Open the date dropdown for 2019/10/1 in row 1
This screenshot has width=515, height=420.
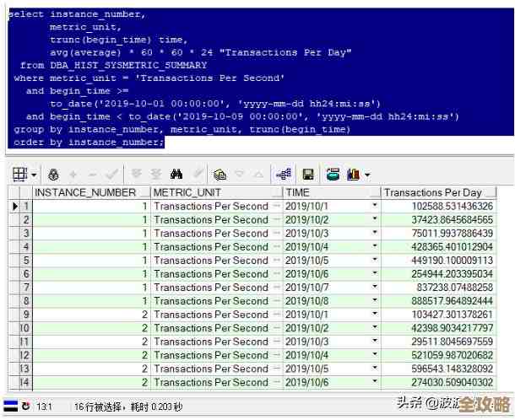point(374,206)
